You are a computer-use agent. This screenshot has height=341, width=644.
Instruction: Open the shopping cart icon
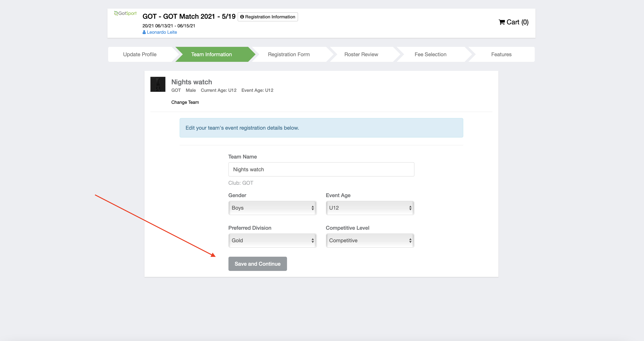click(x=501, y=22)
